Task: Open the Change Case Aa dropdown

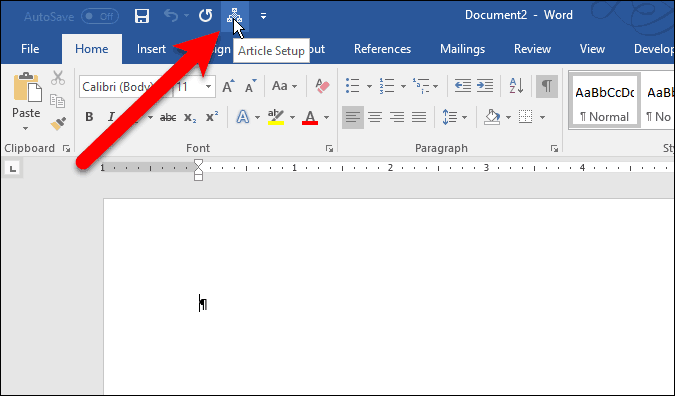Action: click(x=284, y=86)
